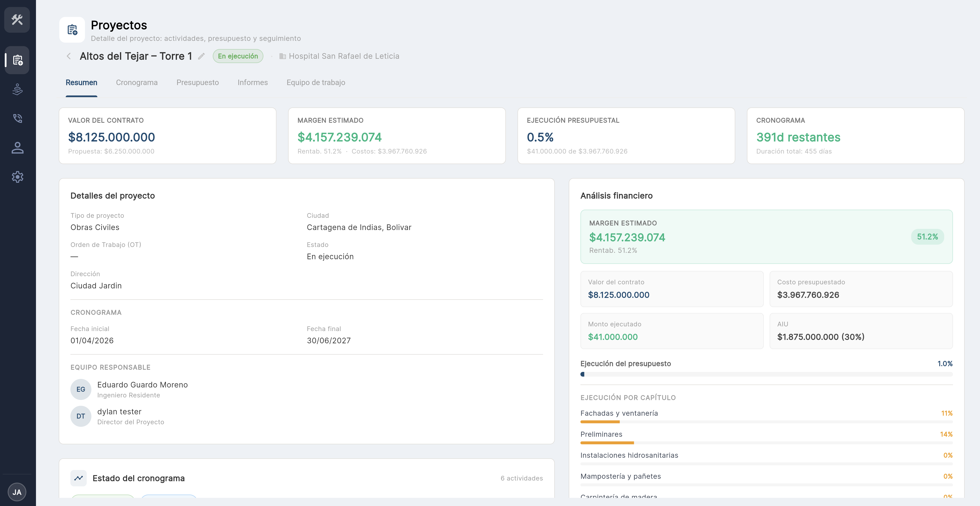Click the Ejecución del presupuesto progress bar
Viewport: 980px width, 506px height.
point(766,374)
